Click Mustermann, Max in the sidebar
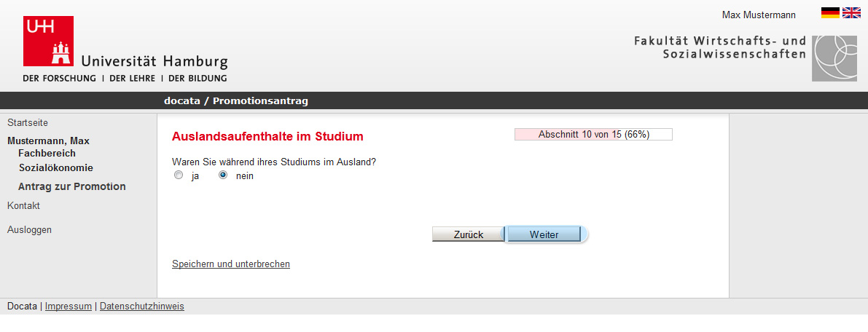 [48, 141]
